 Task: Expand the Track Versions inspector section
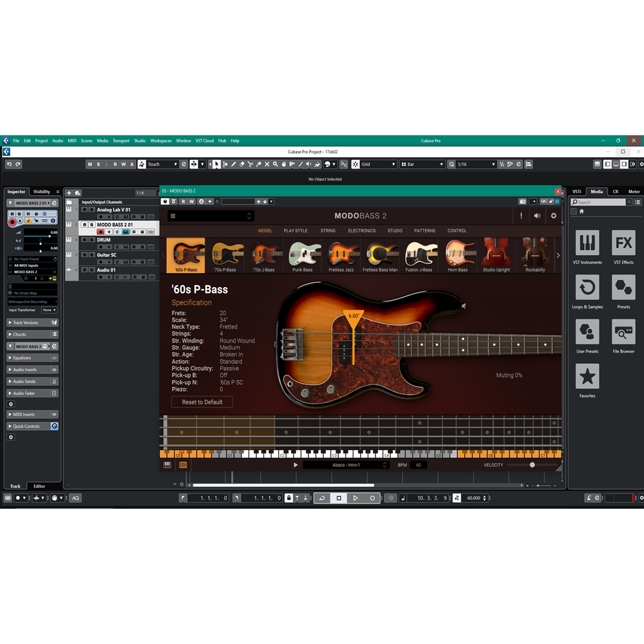[32, 323]
